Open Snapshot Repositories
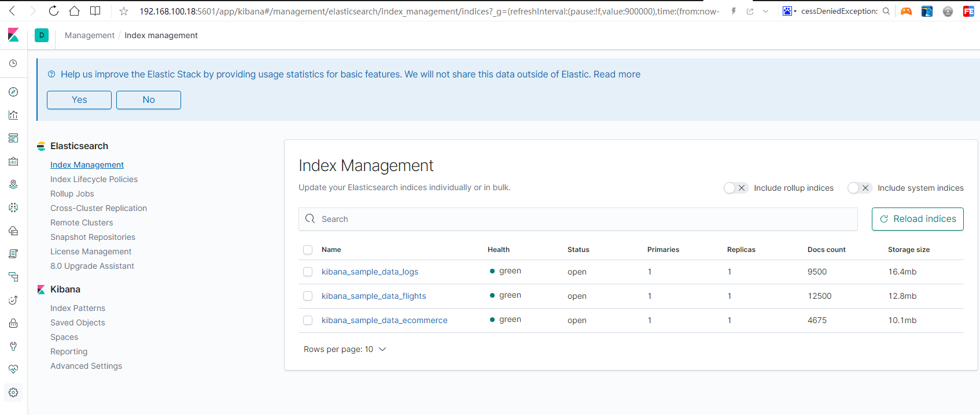This screenshot has width=980, height=415. (x=93, y=237)
